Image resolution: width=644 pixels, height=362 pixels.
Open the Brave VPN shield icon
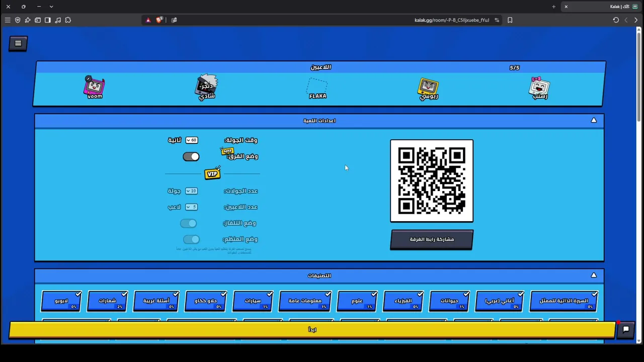click(18, 20)
